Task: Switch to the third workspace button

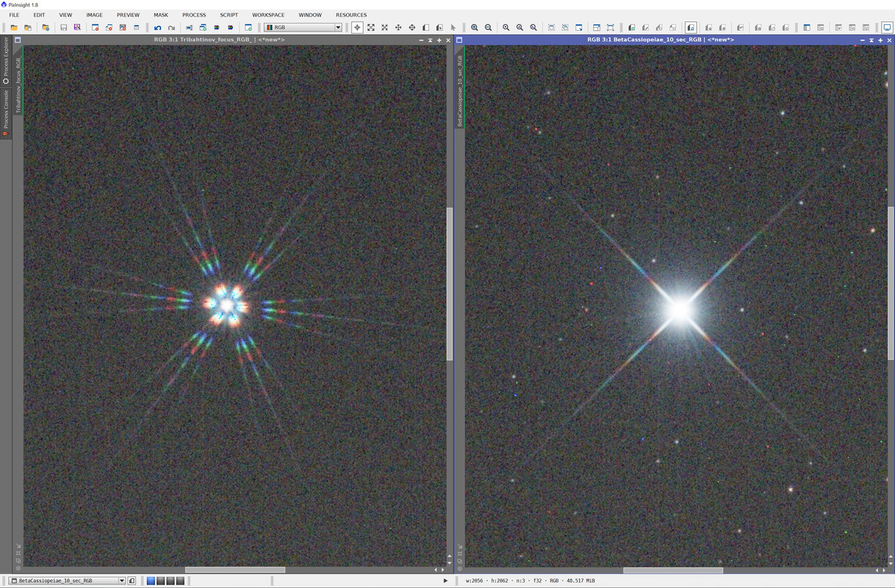Action: [x=170, y=581]
